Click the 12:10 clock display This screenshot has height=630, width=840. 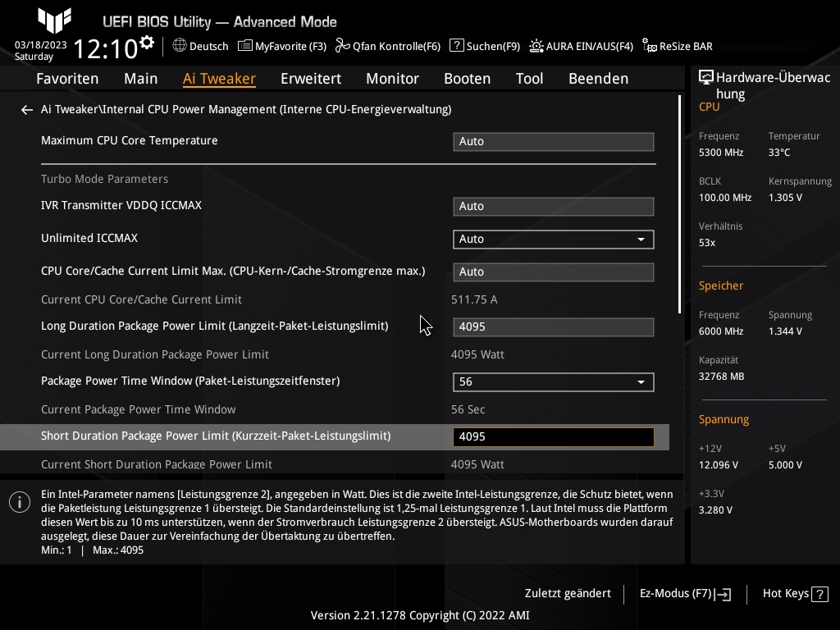(106, 48)
